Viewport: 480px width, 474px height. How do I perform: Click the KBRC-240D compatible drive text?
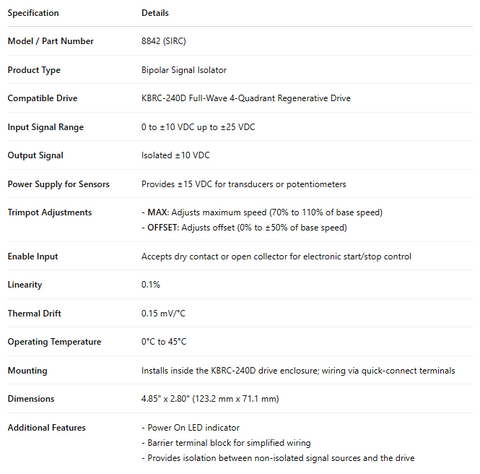pyautogui.click(x=246, y=98)
